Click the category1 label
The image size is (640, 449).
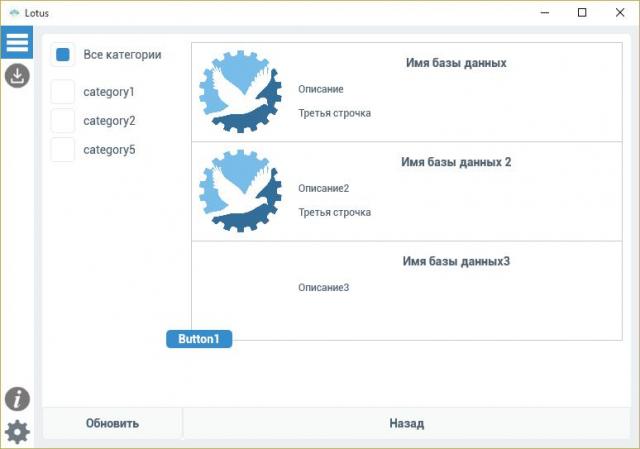point(109,92)
